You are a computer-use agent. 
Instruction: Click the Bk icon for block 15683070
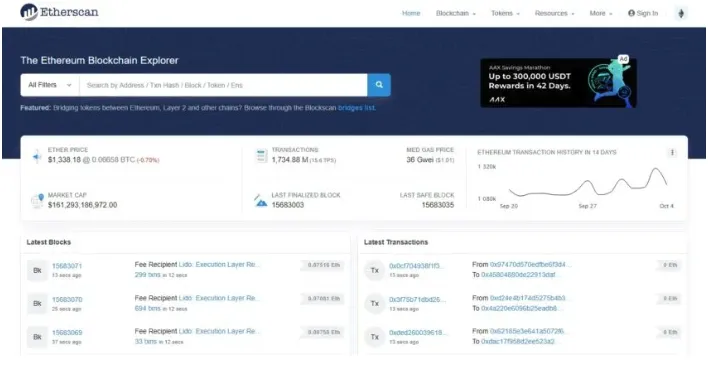pos(37,304)
